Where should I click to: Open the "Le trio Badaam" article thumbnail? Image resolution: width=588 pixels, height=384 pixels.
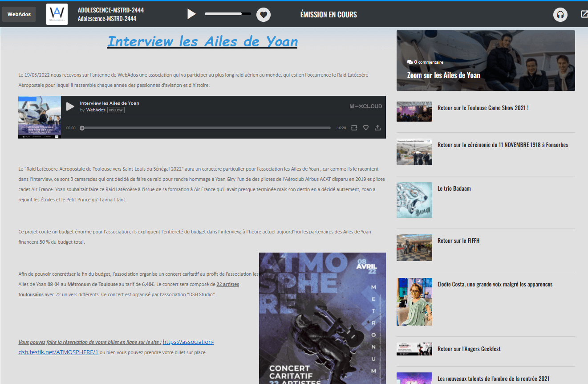414,200
